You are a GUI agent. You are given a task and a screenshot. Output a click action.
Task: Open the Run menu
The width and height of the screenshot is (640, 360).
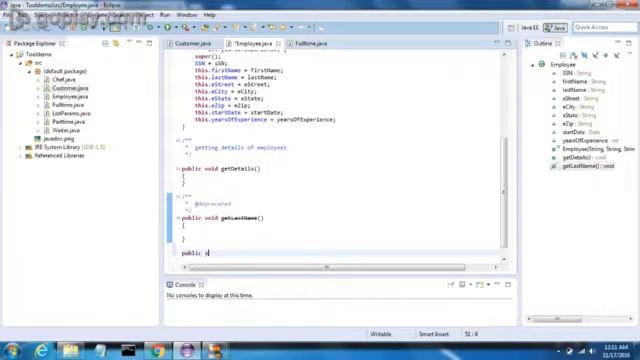pos(165,15)
